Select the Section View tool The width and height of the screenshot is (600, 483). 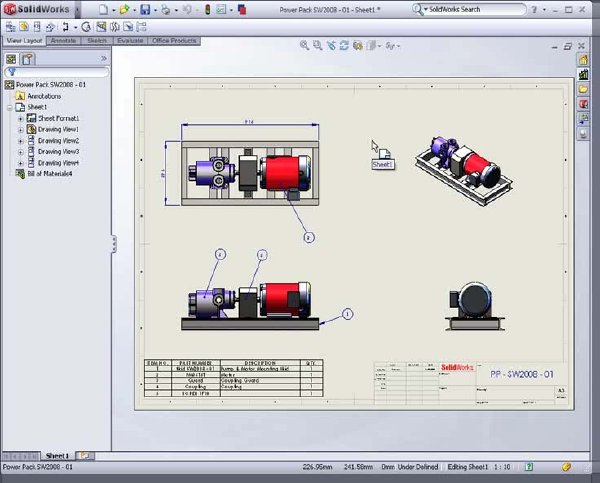click(x=66, y=27)
